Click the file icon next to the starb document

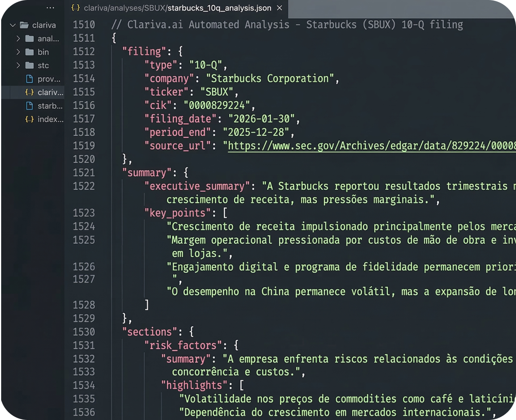coord(29,106)
